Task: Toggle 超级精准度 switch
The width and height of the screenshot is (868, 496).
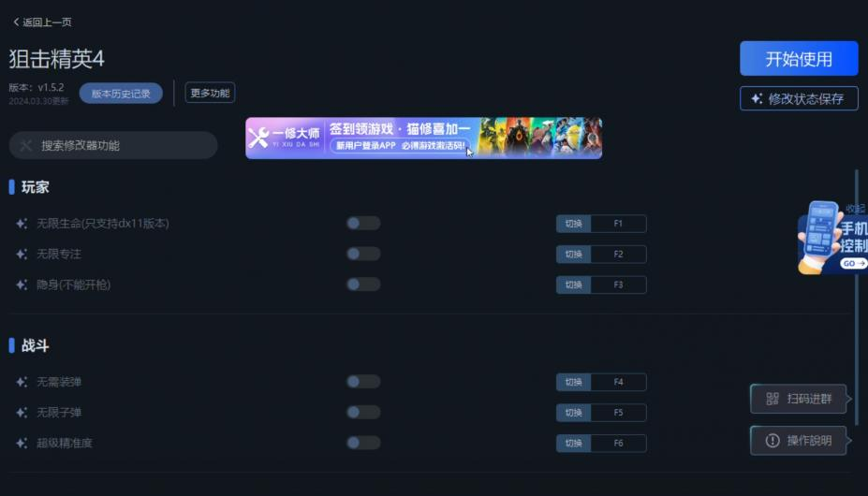Action: pyautogui.click(x=363, y=443)
